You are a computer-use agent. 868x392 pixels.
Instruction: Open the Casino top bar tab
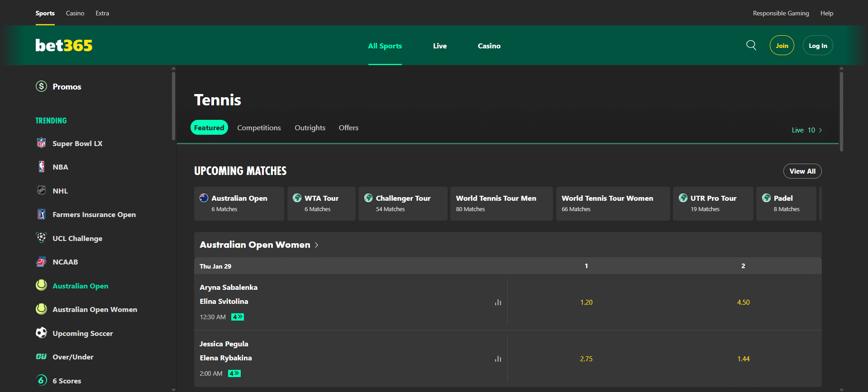[x=75, y=13]
